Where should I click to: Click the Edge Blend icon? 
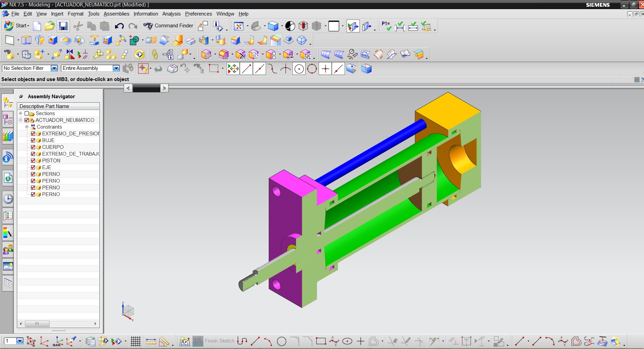tap(235, 40)
